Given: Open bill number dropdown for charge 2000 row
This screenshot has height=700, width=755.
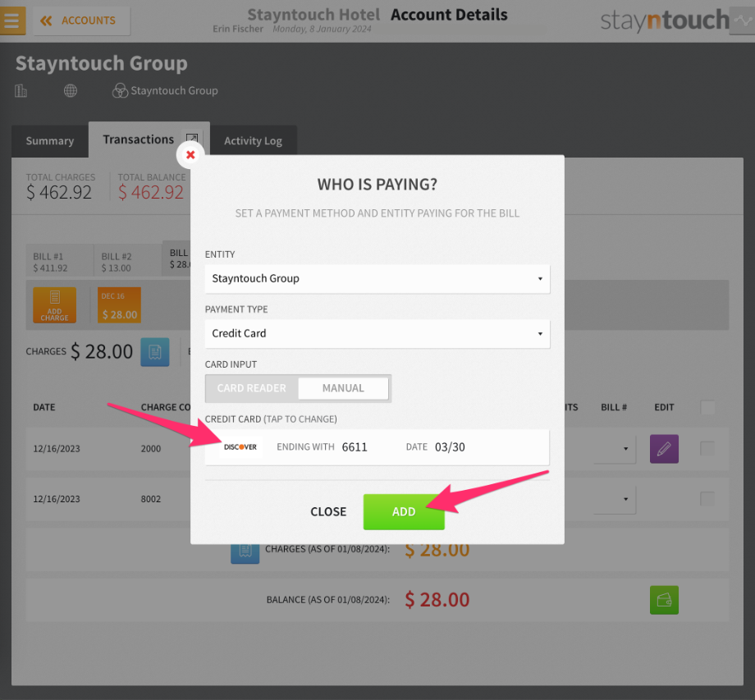Looking at the screenshot, I should 615,449.
